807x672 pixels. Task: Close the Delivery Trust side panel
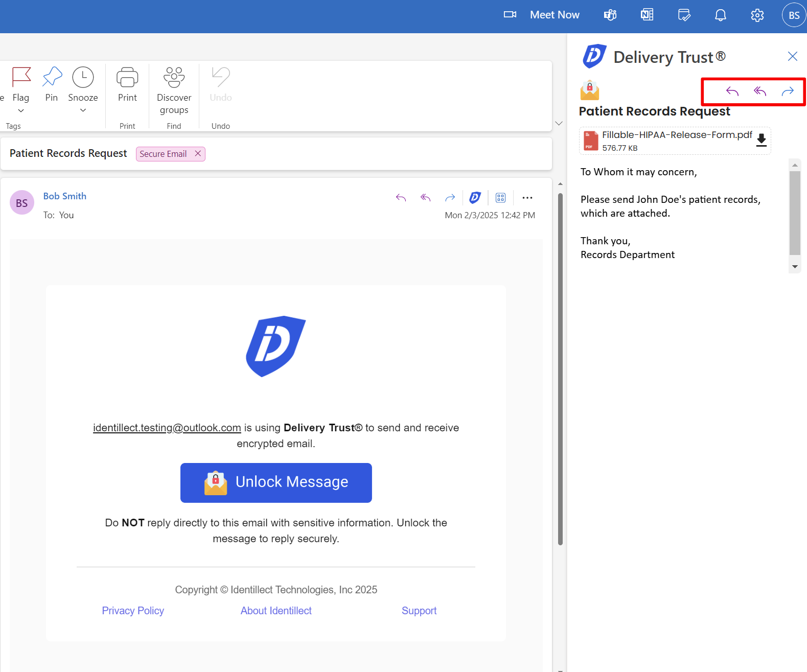(793, 56)
